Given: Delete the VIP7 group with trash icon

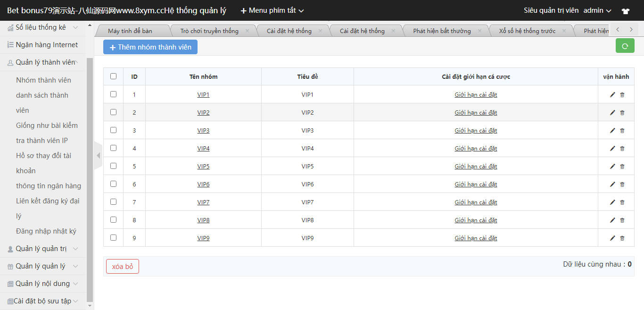Looking at the screenshot, I should (x=622, y=202).
